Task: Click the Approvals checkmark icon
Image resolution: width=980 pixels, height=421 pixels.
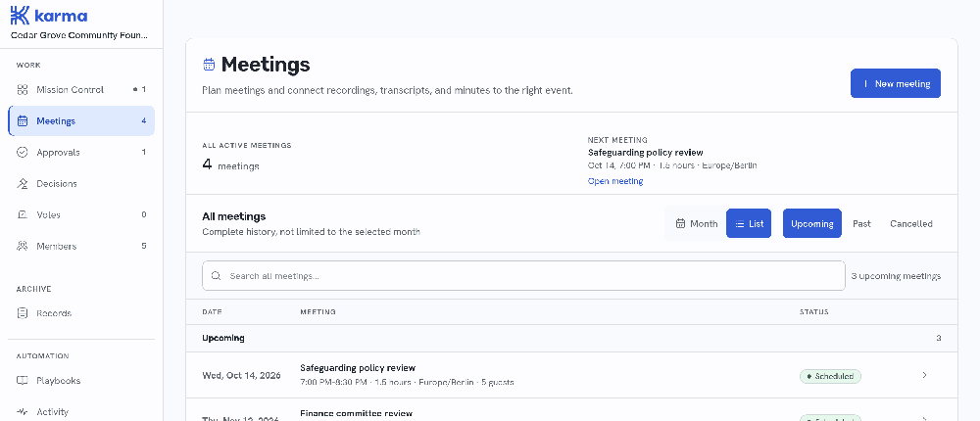Action: pos(23,152)
